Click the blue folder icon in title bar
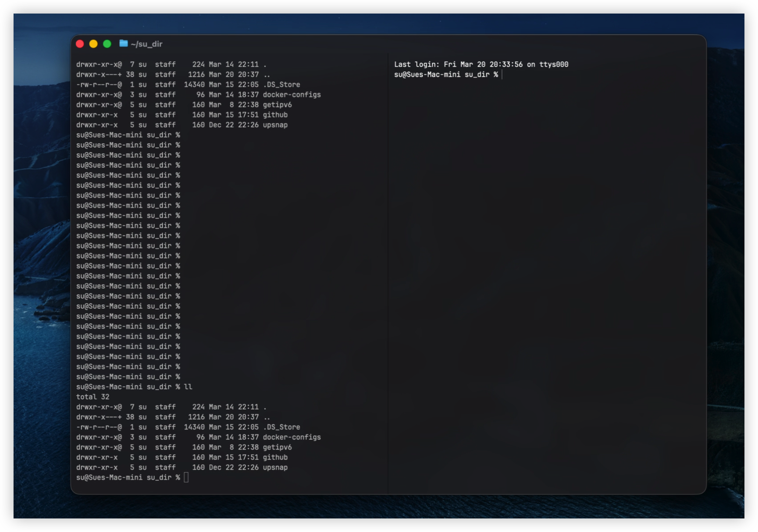 tap(123, 44)
